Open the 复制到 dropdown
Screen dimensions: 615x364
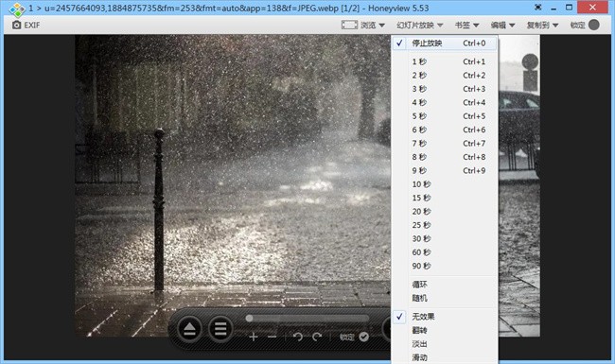(542, 26)
